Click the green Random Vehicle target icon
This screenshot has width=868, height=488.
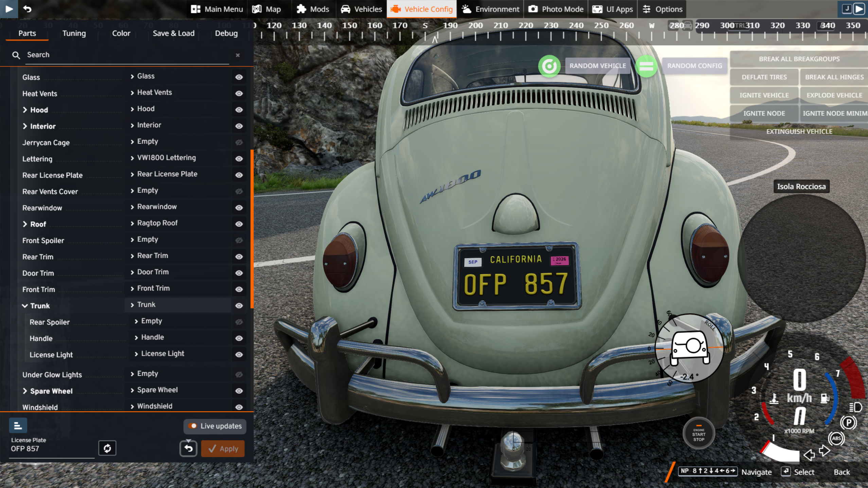pos(549,66)
